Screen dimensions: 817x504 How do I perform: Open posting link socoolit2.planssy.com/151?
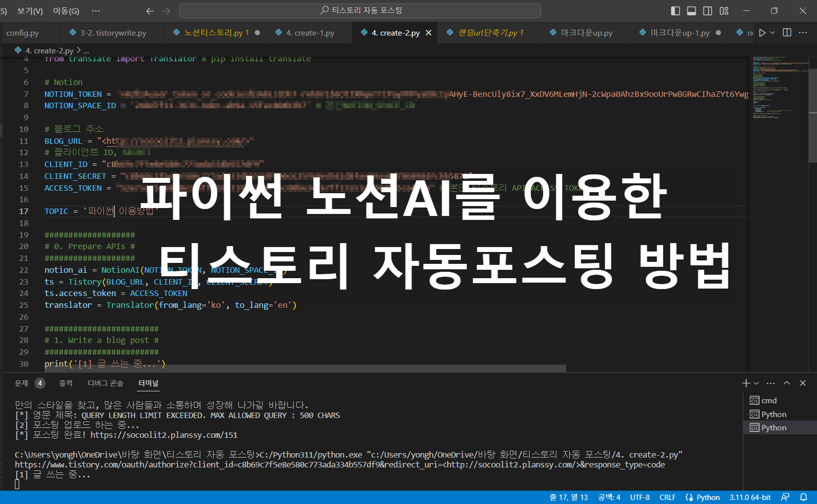164,435
